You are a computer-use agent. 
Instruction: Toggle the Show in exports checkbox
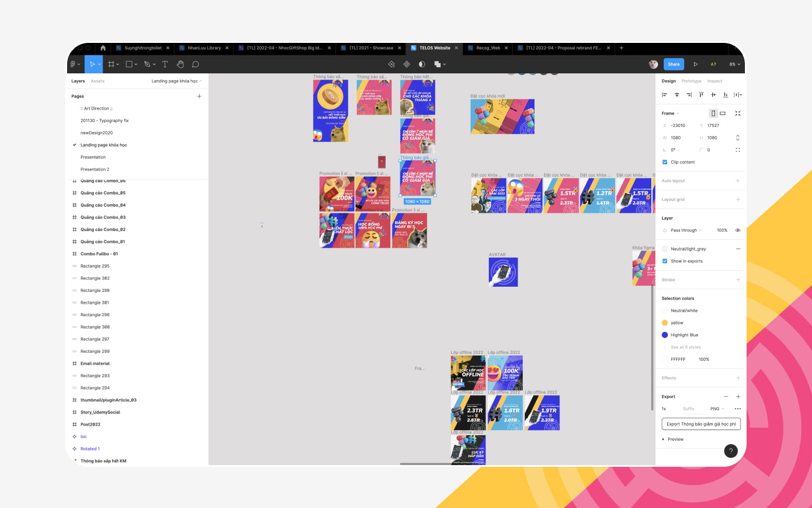tap(665, 261)
